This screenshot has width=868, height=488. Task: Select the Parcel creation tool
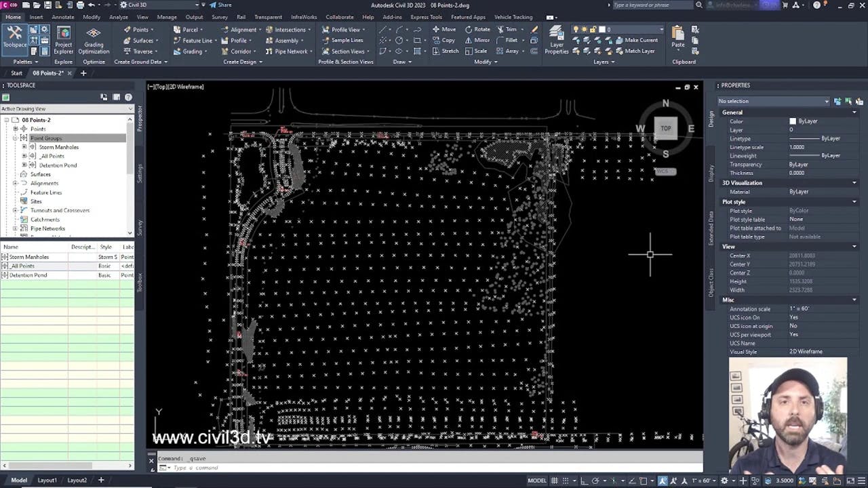coord(189,29)
